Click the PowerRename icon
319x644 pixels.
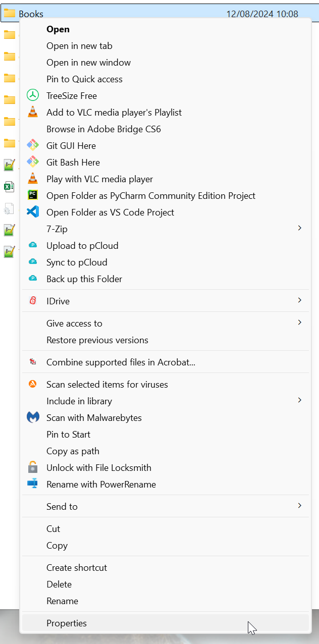tap(33, 485)
